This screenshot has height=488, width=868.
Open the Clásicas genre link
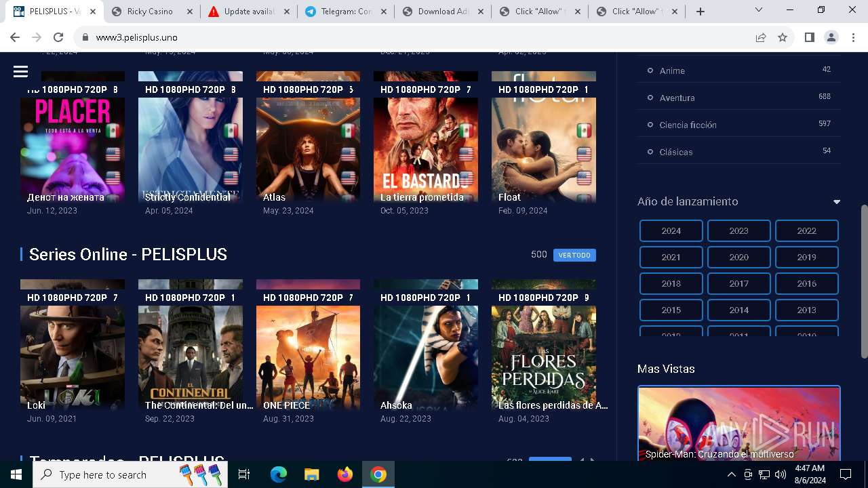676,152
